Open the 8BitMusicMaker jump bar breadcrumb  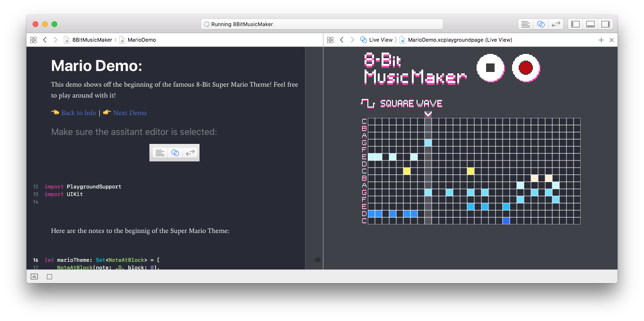pos(88,40)
